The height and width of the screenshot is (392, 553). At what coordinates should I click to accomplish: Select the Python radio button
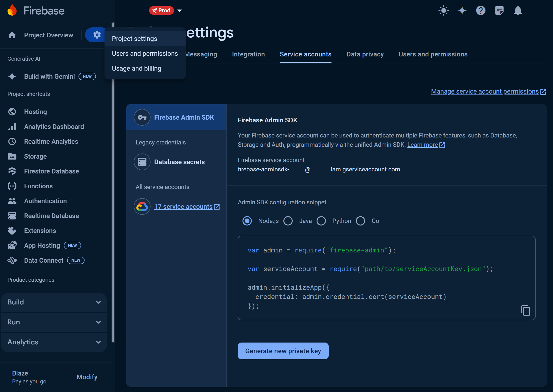coord(321,221)
